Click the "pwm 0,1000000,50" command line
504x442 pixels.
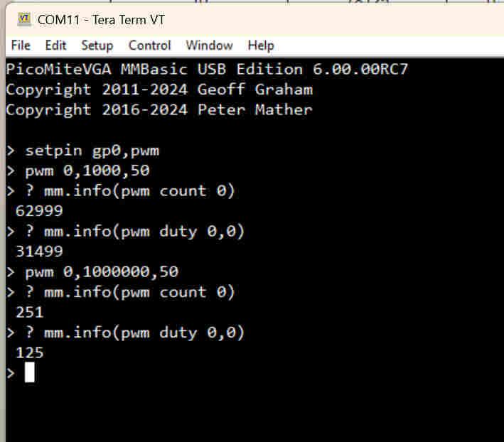[101, 271]
